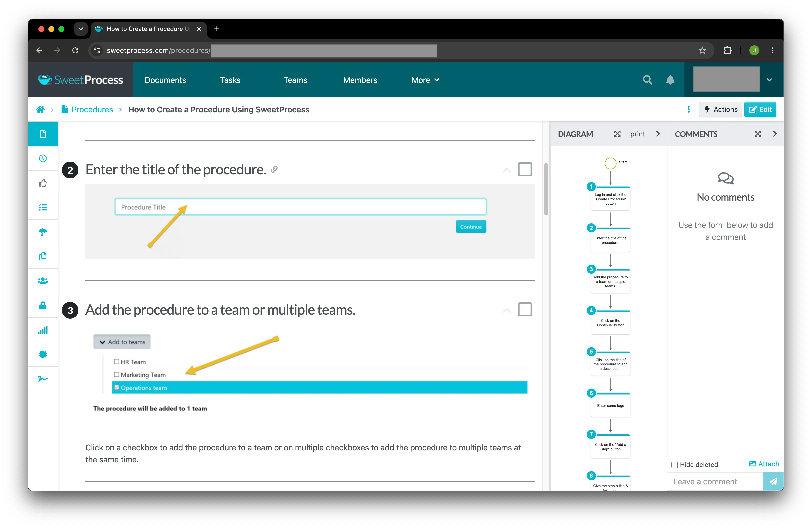
Task: Open the tab search dropdown in Chrome
Action: click(x=81, y=29)
